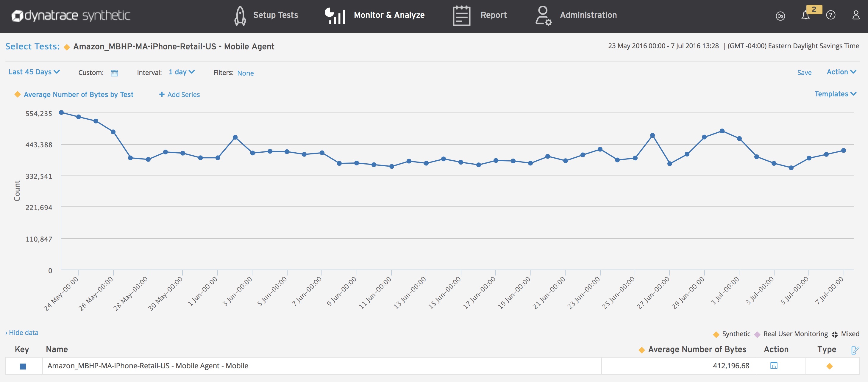Open the Qs quick start icon
Viewport: 868px width, 382px height.
780,16
